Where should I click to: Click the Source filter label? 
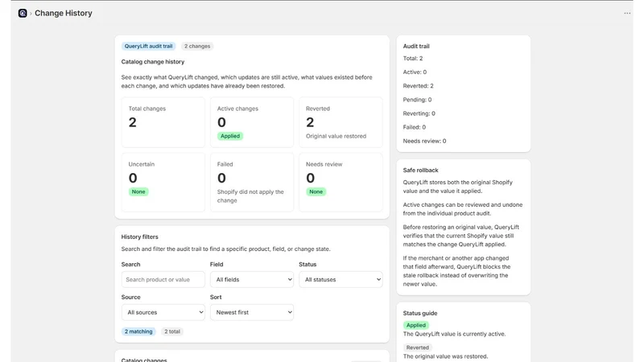coord(130,297)
